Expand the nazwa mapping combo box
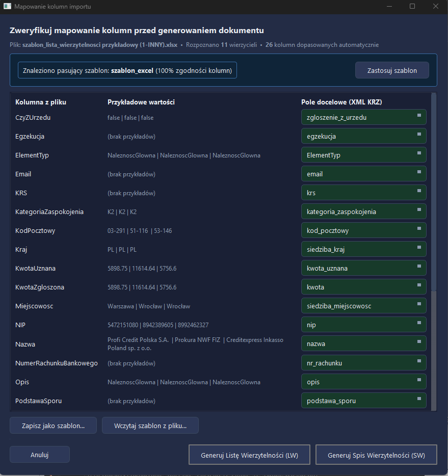Viewport: 448px width, 476px height. coord(363,343)
